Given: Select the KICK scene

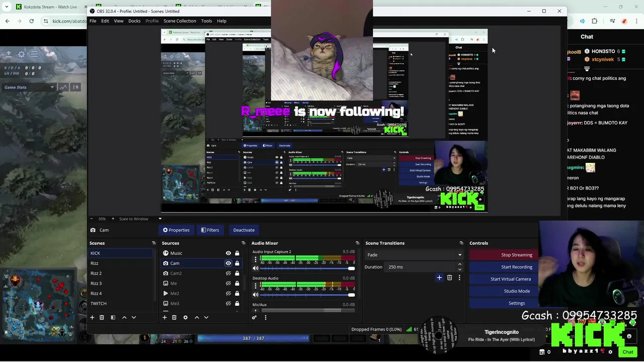Looking at the screenshot, I should 120,253.
